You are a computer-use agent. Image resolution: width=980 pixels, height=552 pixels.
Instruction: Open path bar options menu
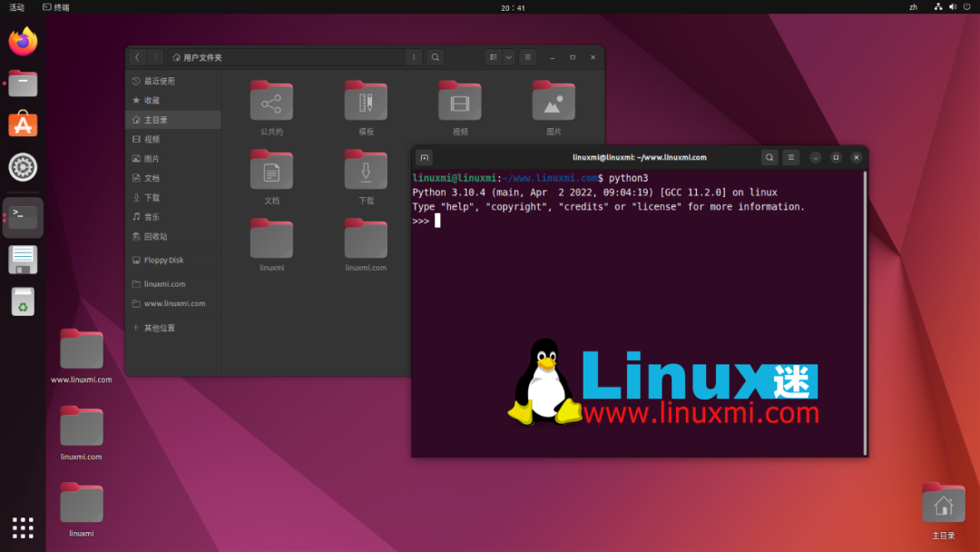click(413, 57)
